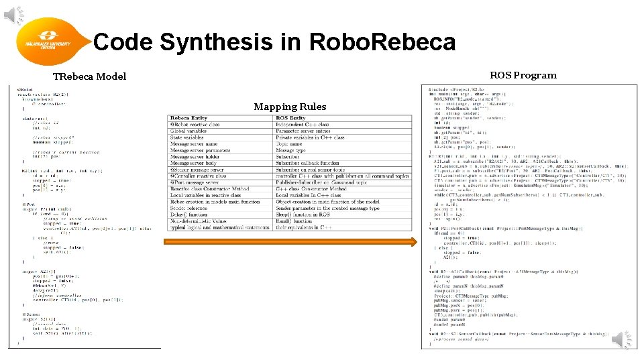This screenshot has width=644, height=362.
Task: Click the 'Global variables' table cell
Action: pyautogui.click(x=220, y=131)
